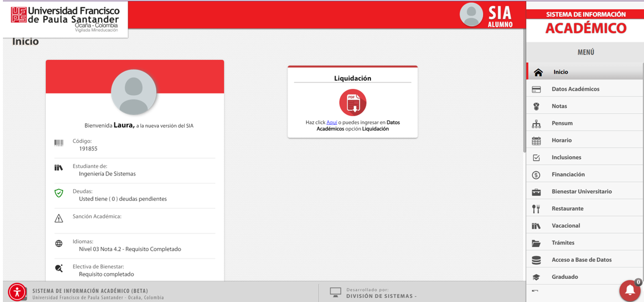This screenshot has height=302, width=644.
Task: Click the MENÚ header label
Action: tap(586, 53)
